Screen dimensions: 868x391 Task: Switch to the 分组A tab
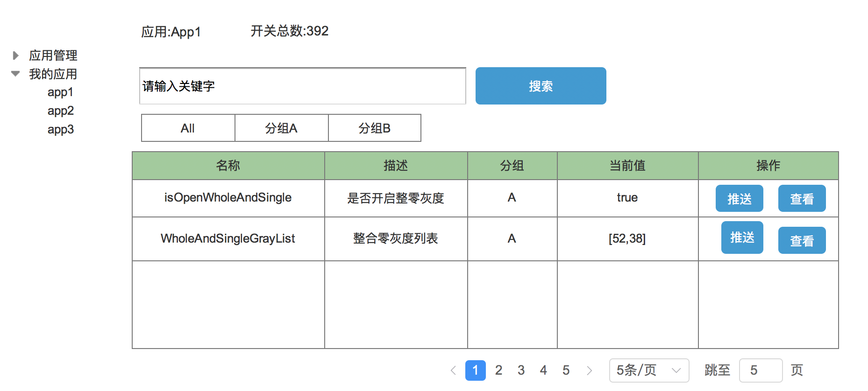coord(282,128)
